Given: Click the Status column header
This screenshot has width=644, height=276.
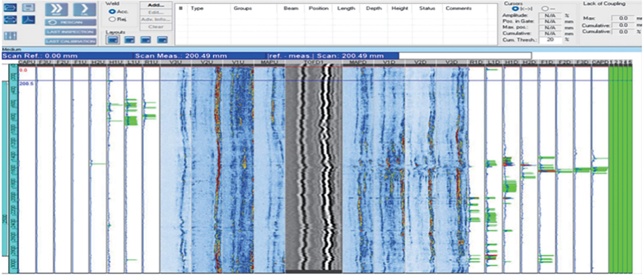Looking at the screenshot, I should click(x=427, y=8).
